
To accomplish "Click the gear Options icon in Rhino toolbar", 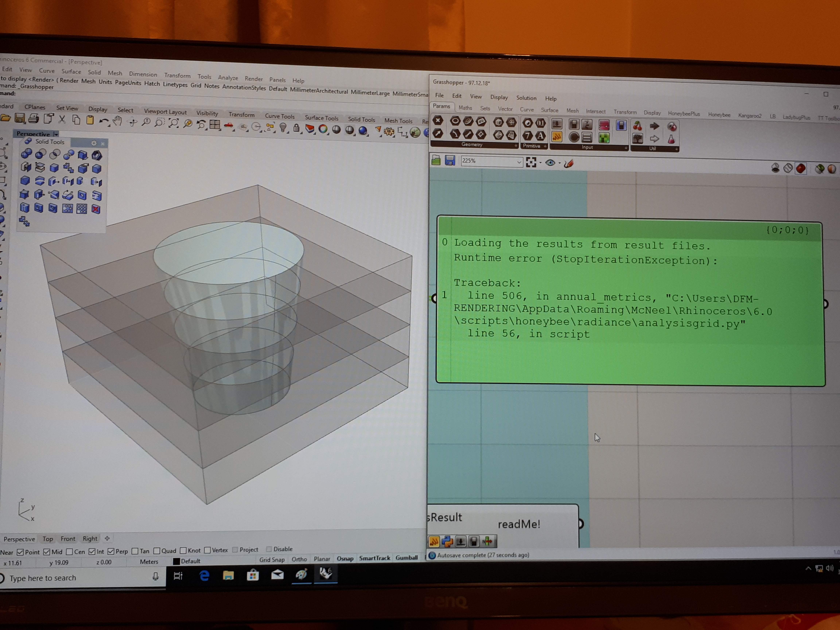I will tap(389, 132).
